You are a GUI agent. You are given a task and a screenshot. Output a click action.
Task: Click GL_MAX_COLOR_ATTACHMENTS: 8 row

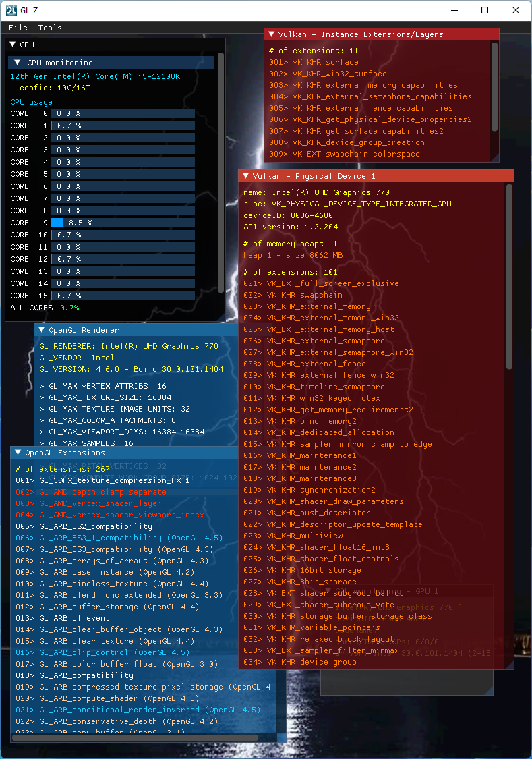107,420
